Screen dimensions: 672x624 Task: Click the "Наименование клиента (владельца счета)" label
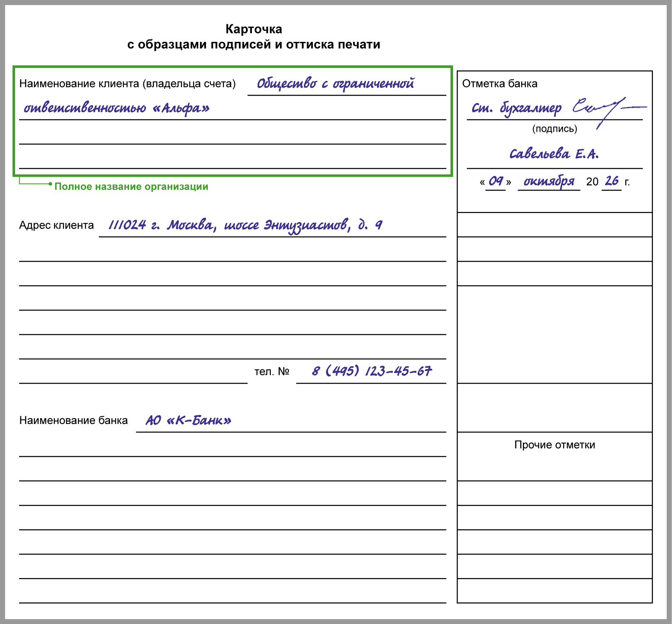tap(127, 84)
